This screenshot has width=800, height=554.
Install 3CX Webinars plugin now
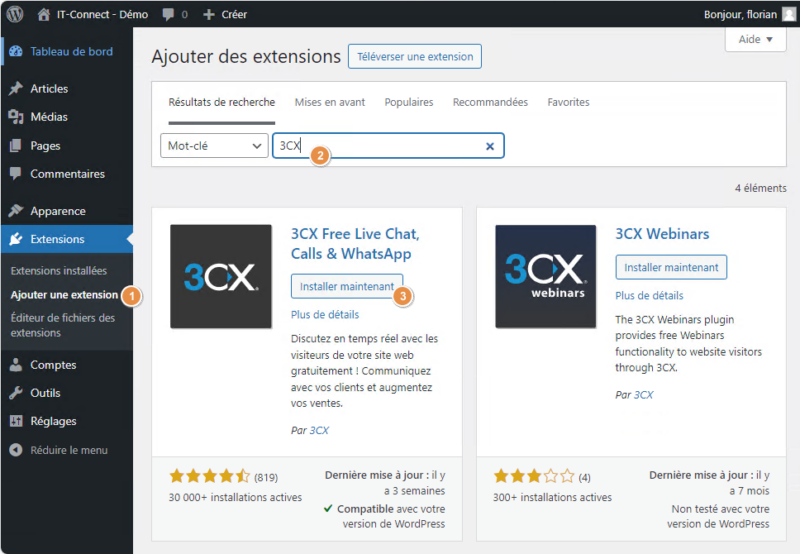coord(671,267)
